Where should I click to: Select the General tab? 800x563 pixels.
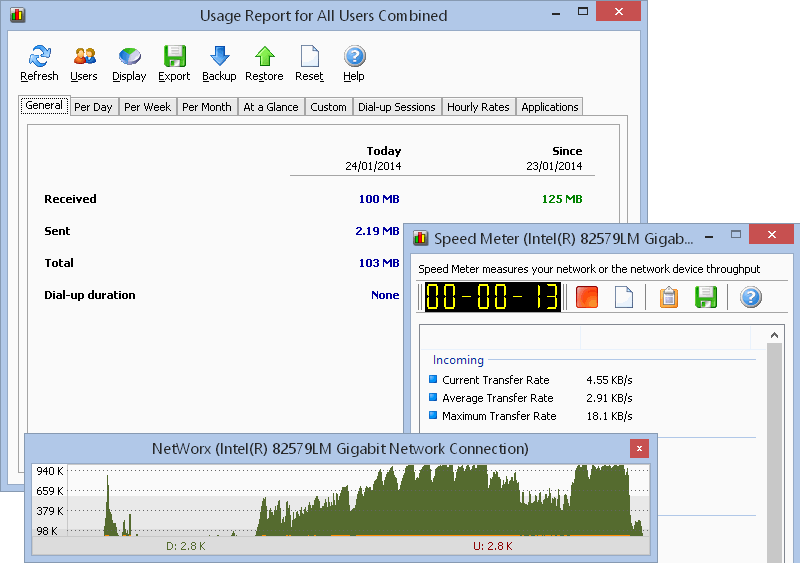[44, 106]
